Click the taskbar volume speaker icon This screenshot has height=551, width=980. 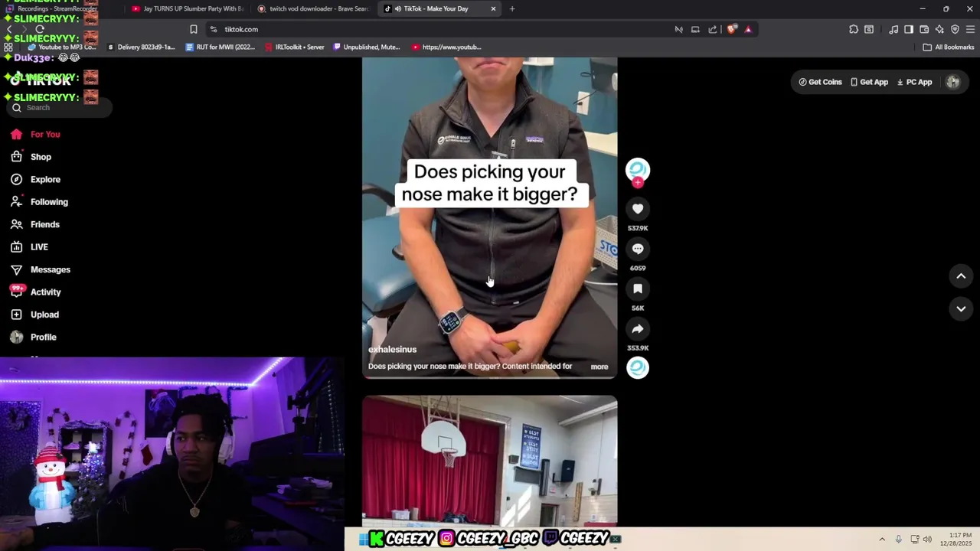pyautogui.click(x=927, y=540)
